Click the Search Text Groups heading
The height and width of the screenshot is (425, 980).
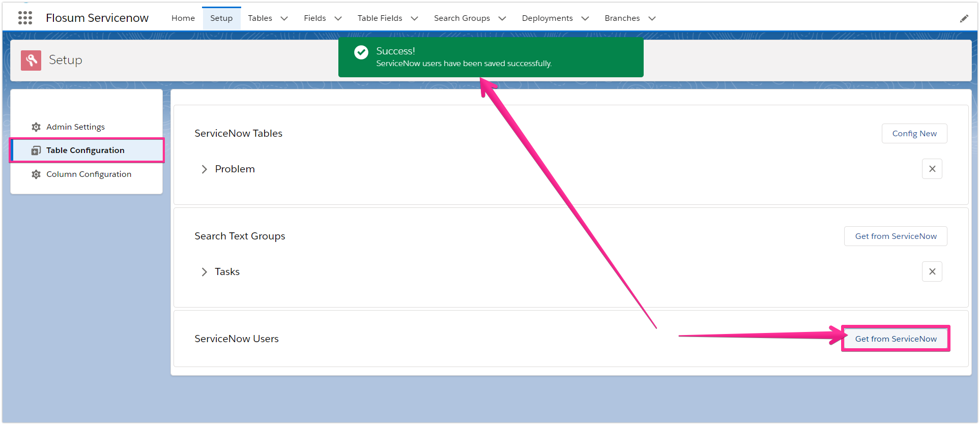tap(240, 236)
